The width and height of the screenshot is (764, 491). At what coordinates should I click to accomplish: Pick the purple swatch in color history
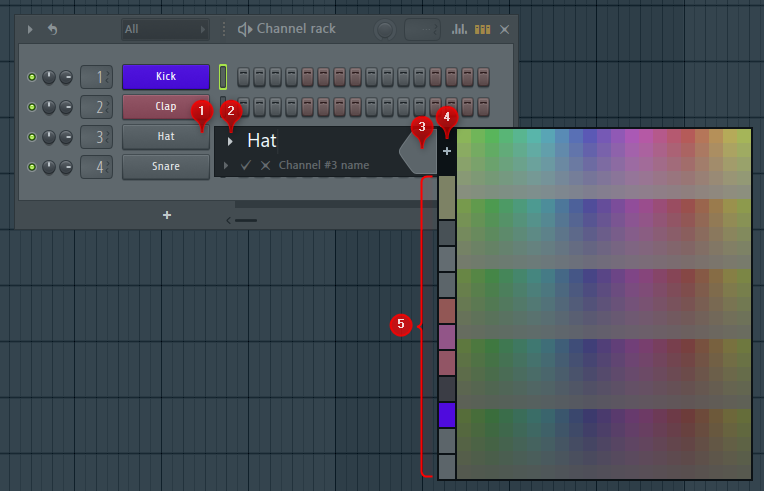[447, 414]
